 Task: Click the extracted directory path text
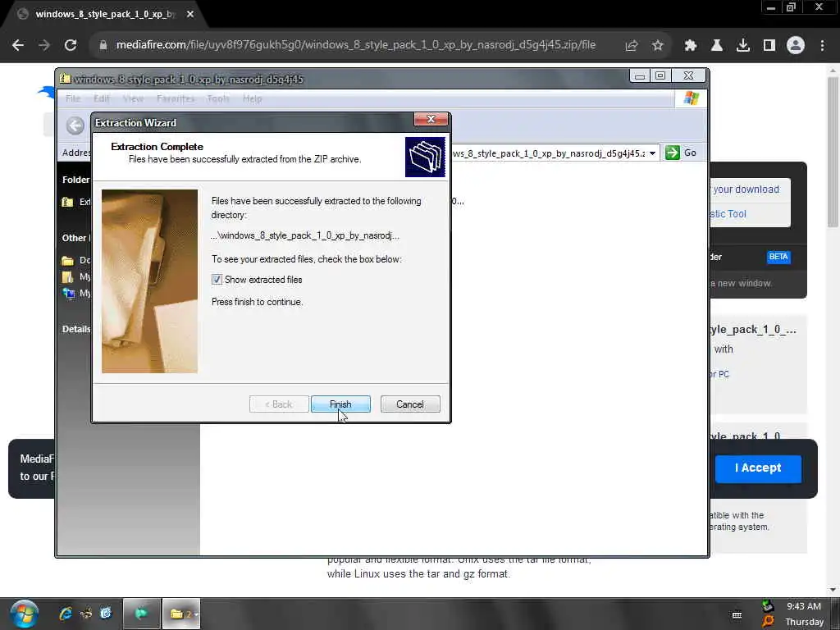coord(305,235)
